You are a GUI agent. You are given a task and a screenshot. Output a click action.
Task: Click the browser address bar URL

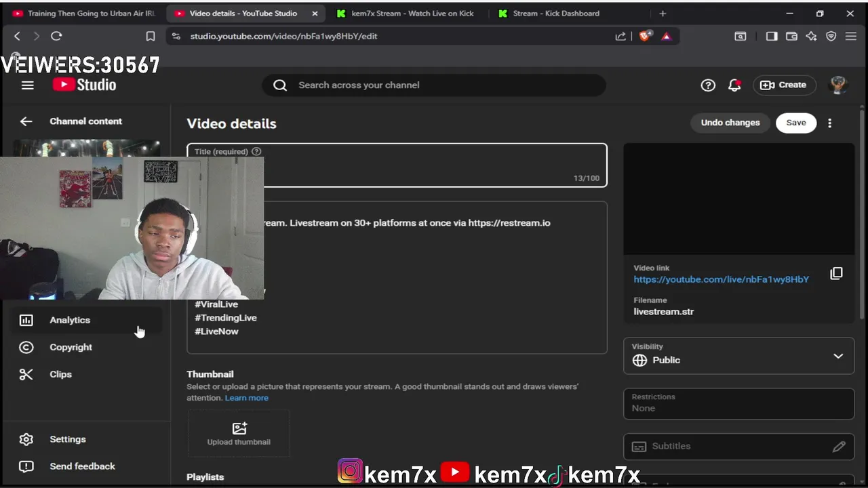(283, 36)
